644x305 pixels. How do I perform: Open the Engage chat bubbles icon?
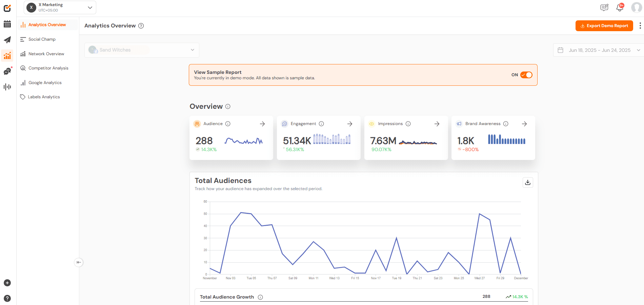(7, 71)
